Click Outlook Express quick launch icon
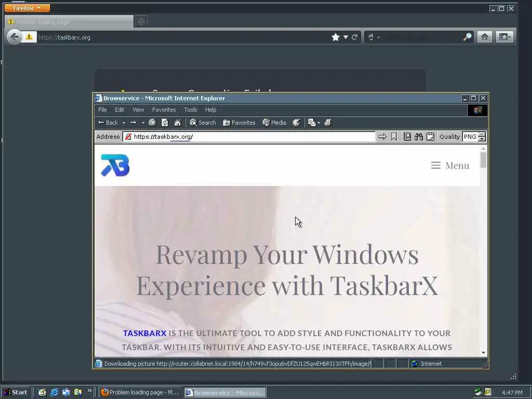The width and height of the screenshot is (532, 399). 66,392
